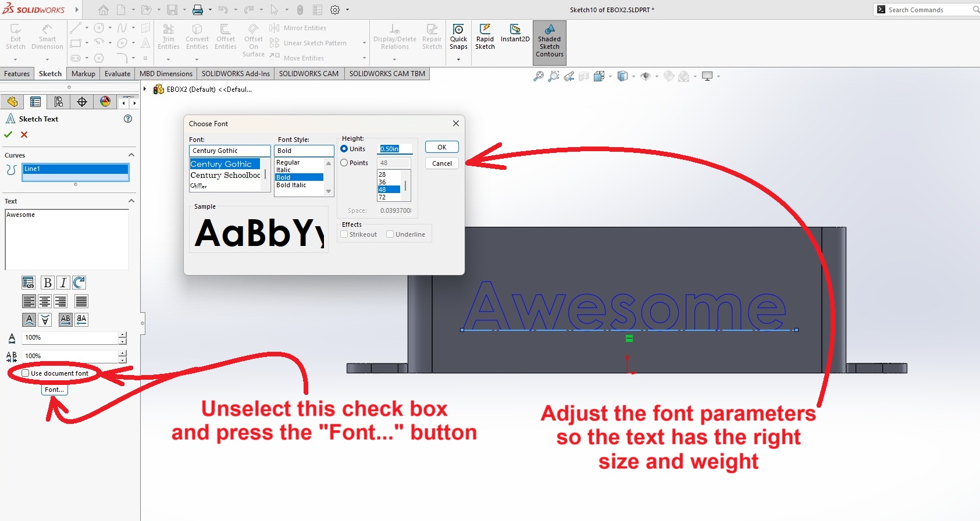Image resolution: width=980 pixels, height=521 pixels.
Task: Accept sketch text with green checkmark
Action: point(8,134)
